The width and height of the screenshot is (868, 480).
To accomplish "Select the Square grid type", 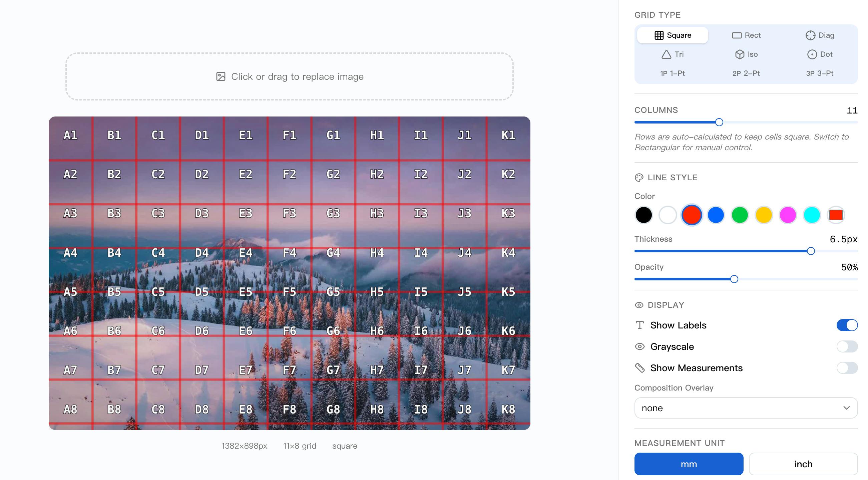I will [672, 35].
